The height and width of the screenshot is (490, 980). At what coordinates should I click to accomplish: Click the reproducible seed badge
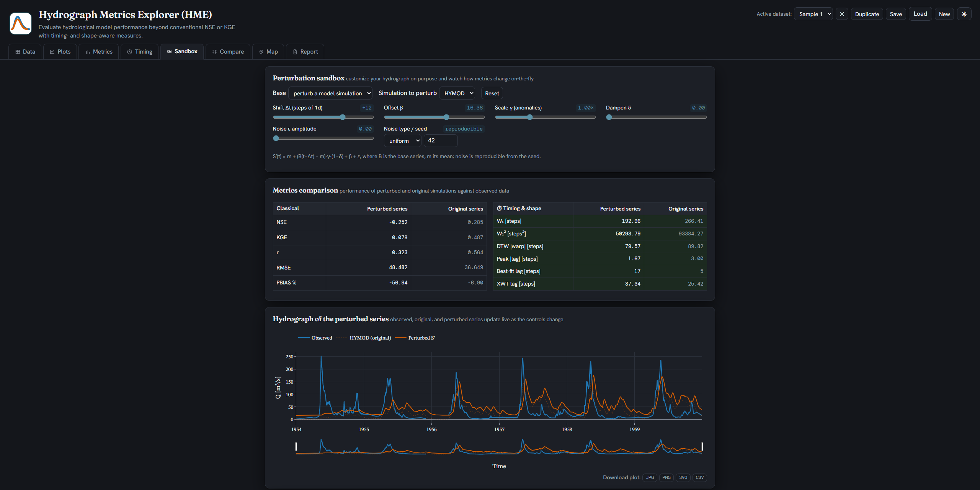(x=464, y=129)
